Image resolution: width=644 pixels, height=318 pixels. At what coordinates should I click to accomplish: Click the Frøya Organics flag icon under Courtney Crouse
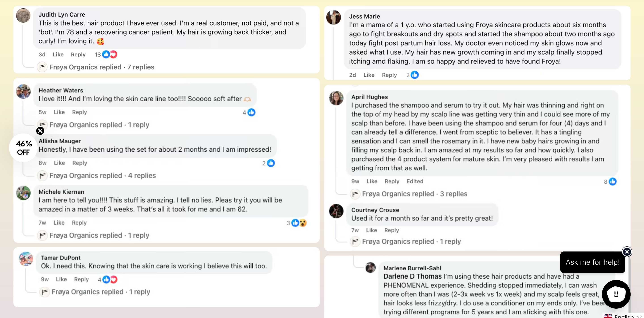(x=355, y=242)
